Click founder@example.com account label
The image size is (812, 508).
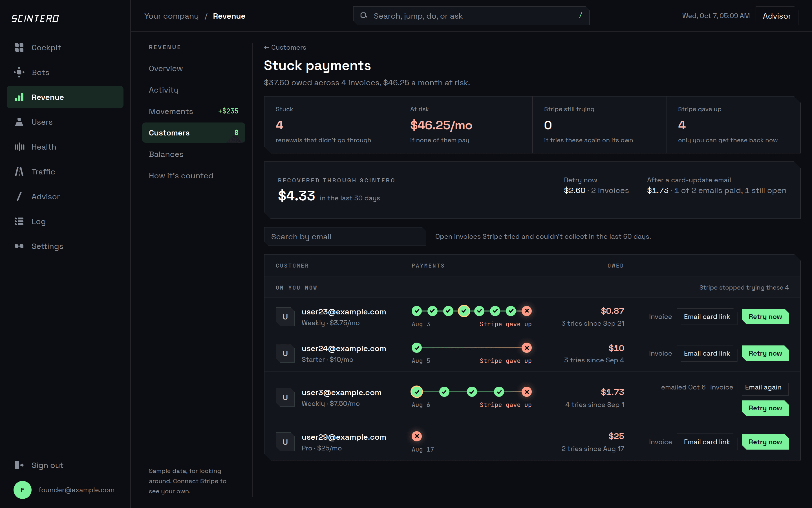pyautogui.click(x=76, y=490)
